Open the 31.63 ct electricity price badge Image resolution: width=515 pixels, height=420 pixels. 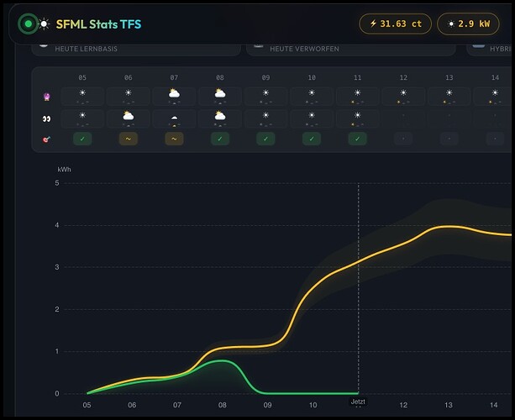(395, 24)
